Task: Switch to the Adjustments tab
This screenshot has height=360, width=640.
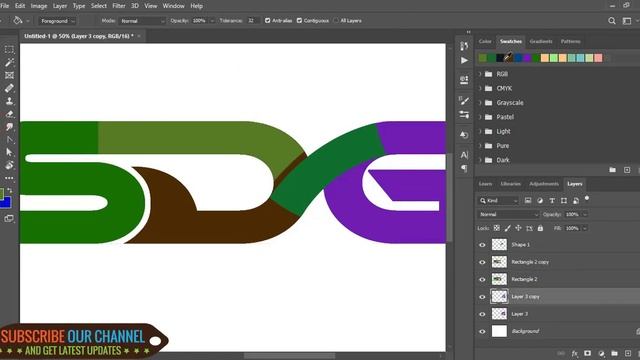Action: [x=544, y=184]
